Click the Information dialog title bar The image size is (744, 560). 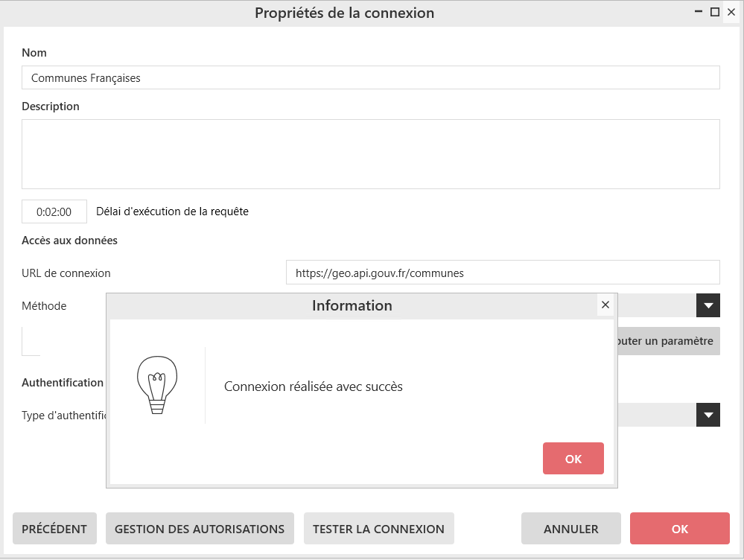(352, 305)
